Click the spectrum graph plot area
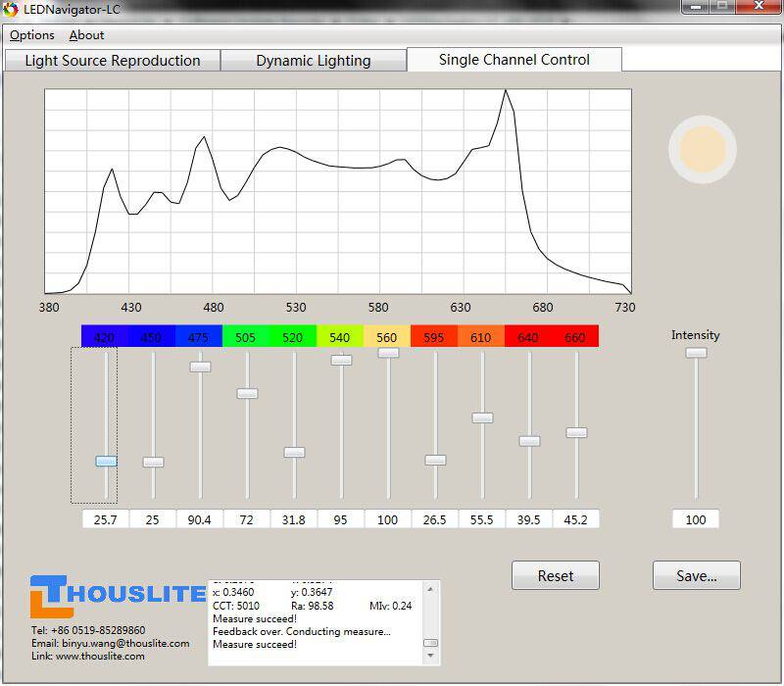 click(x=338, y=191)
